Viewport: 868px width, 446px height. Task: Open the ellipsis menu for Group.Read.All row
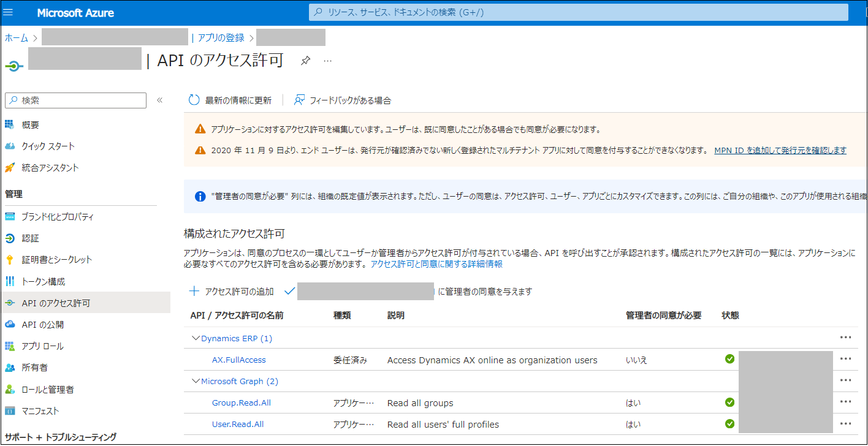846,402
